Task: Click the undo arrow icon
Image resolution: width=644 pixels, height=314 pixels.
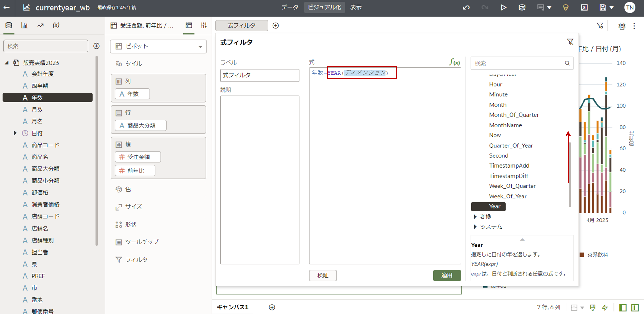Action: coord(466,8)
